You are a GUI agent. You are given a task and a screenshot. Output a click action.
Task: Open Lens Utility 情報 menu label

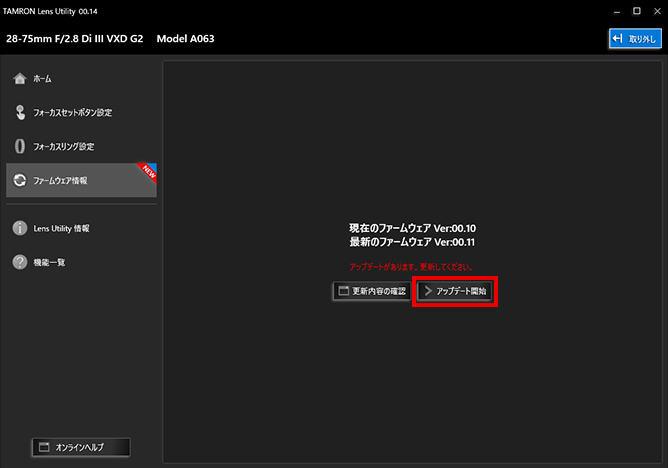tap(61, 229)
